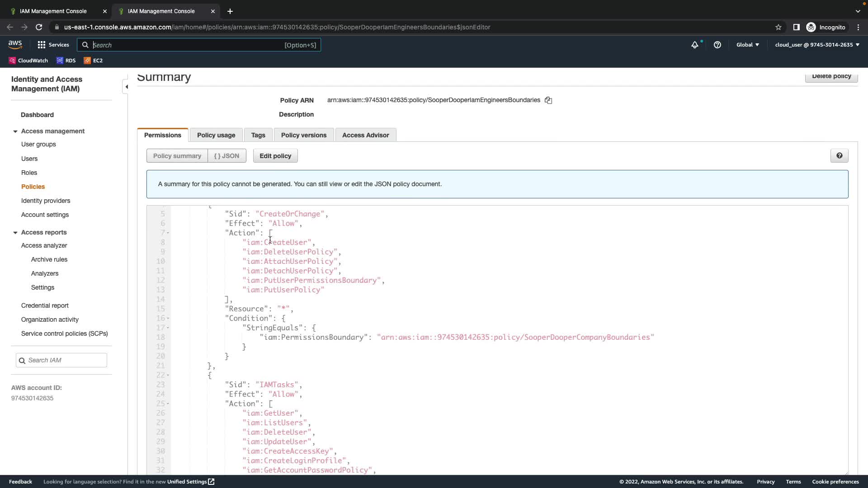
Task: Open the CloudWatch bookmark shortcut
Action: [x=28, y=61]
